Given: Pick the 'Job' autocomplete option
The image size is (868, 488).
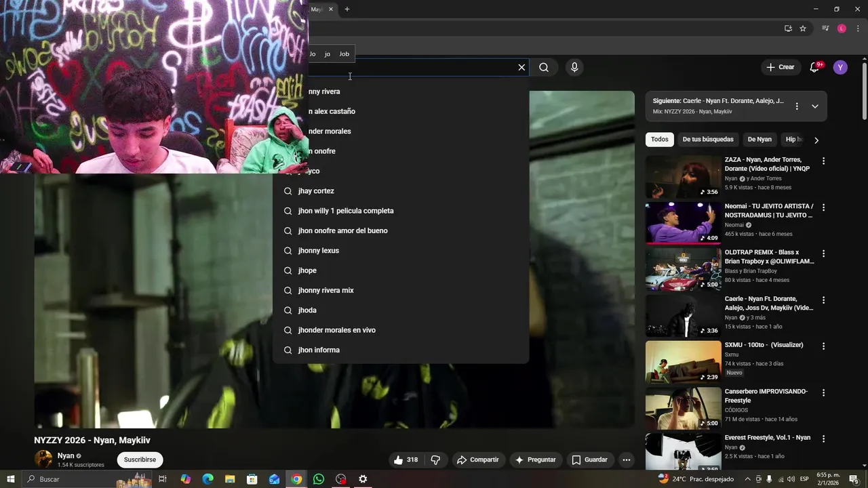Looking at the screenshot, I should [x=344, y=54].
